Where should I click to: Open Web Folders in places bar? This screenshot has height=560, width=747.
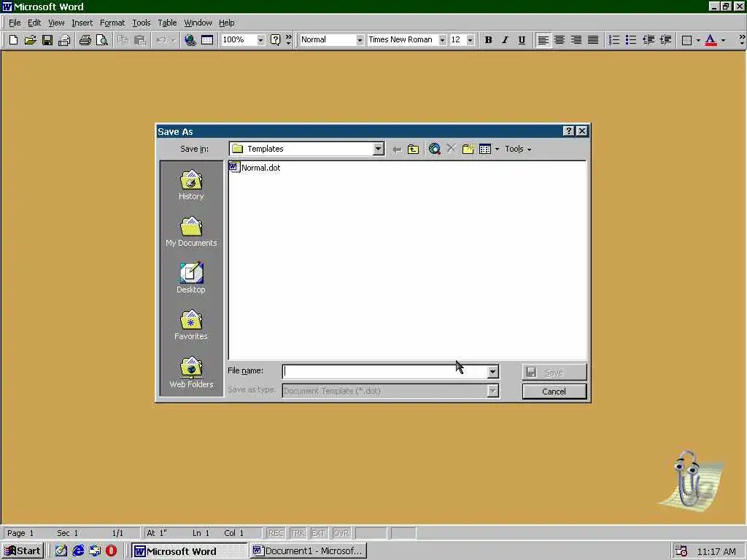point(191,373)
